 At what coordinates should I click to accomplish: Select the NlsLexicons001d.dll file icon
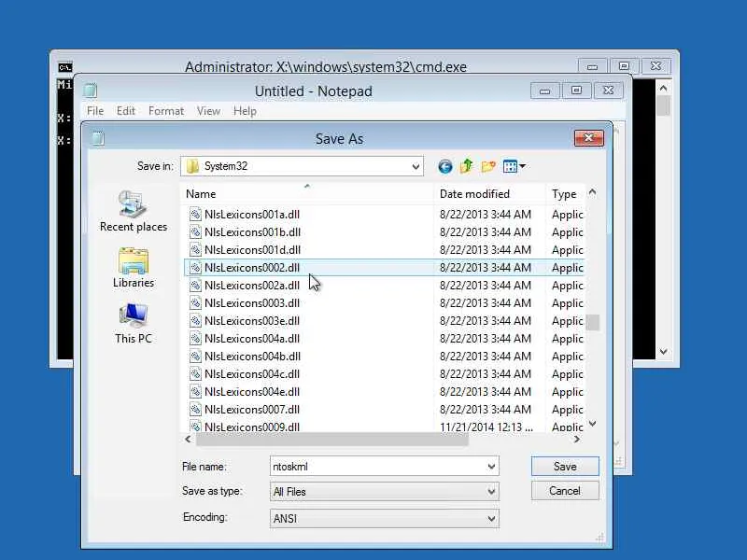coord(195,249)
